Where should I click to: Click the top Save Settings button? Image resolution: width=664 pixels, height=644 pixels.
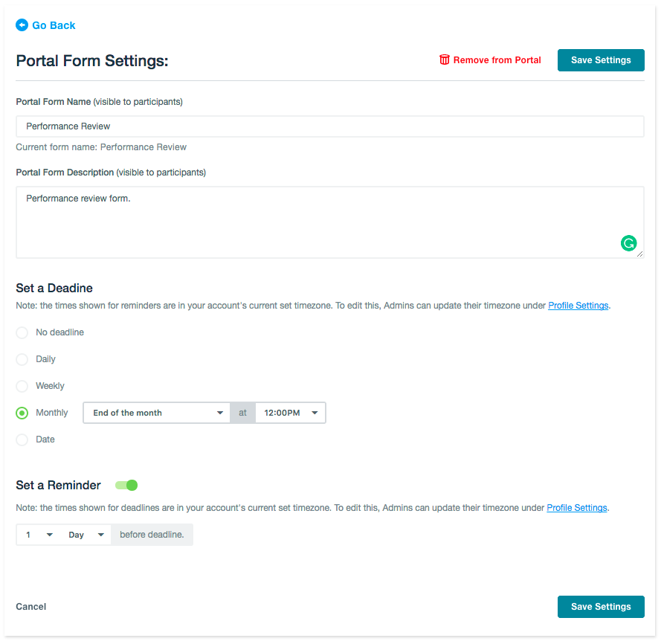coord(601,60)
